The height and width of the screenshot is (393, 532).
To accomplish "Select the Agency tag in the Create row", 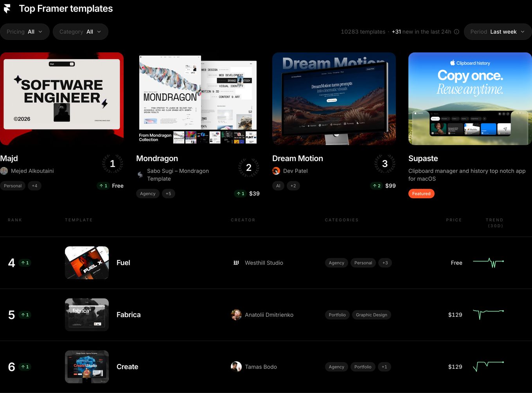I will point(336,367).
